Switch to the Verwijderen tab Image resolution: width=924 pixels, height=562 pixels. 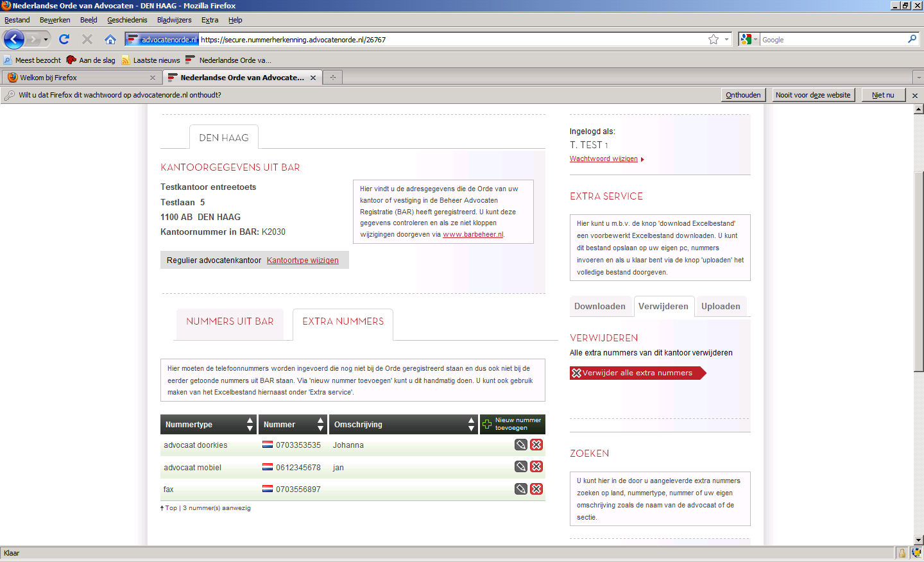[x=663, y=306]
